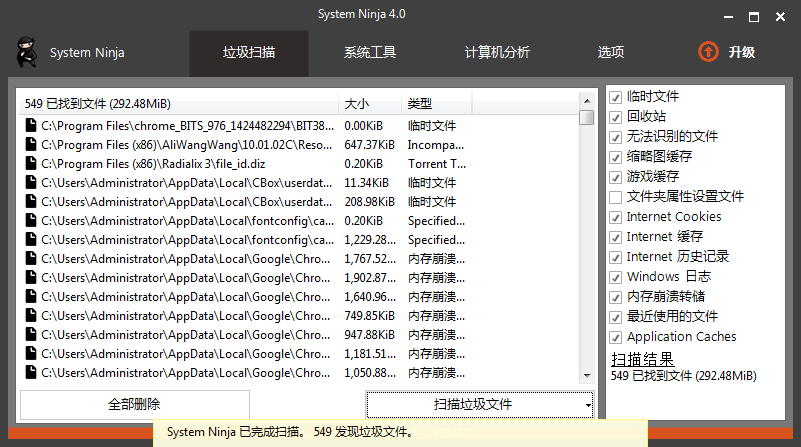The width and height of the screenshot is (801, 447).
Task: Click file icon for fontconfig 1,229.28 row
Action: pos(31,239)
